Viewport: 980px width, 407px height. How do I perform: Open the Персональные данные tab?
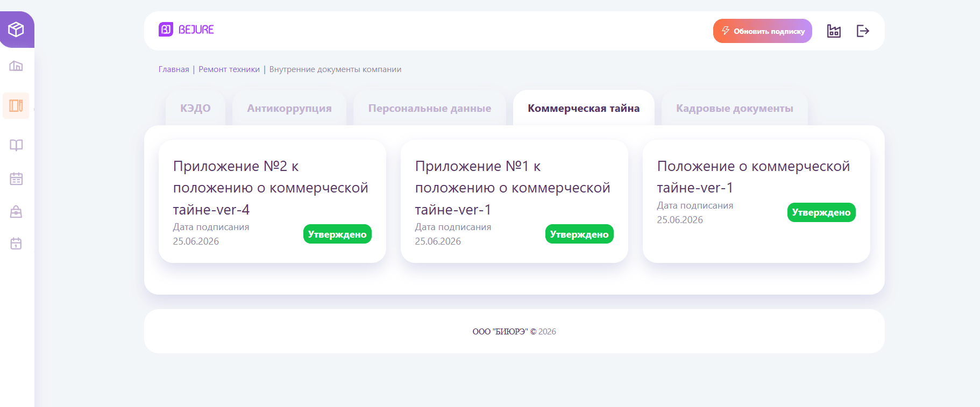(x=430, y=108)
